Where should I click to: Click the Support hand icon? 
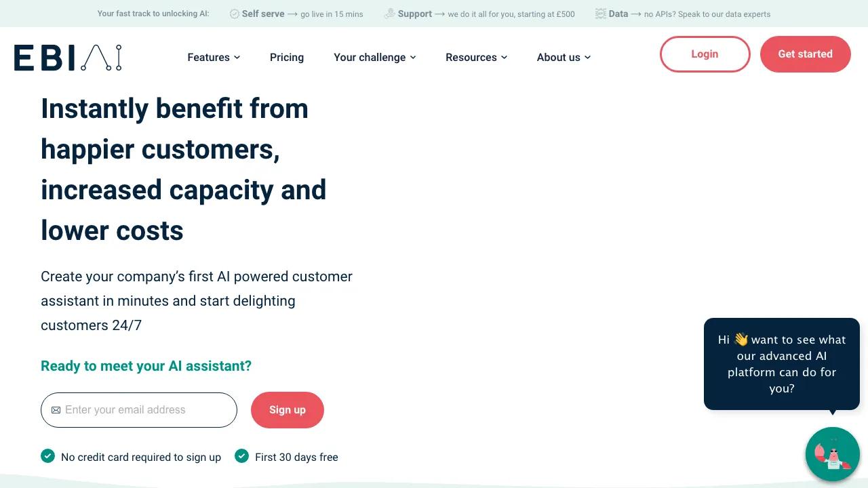click(389, 14)
